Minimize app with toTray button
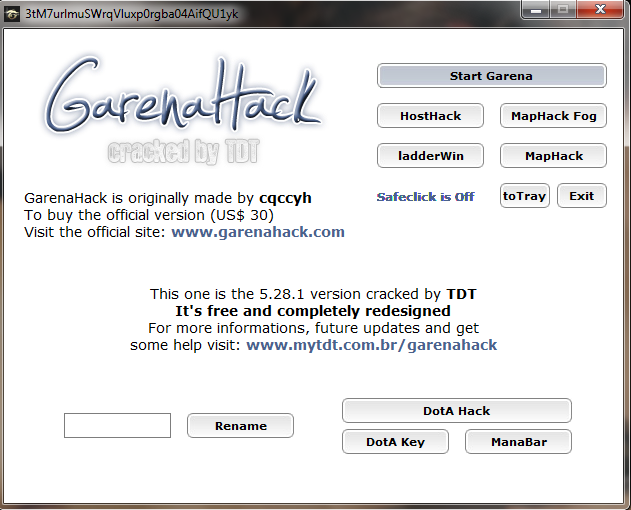The image size is (631, 510). click(524, 196)
